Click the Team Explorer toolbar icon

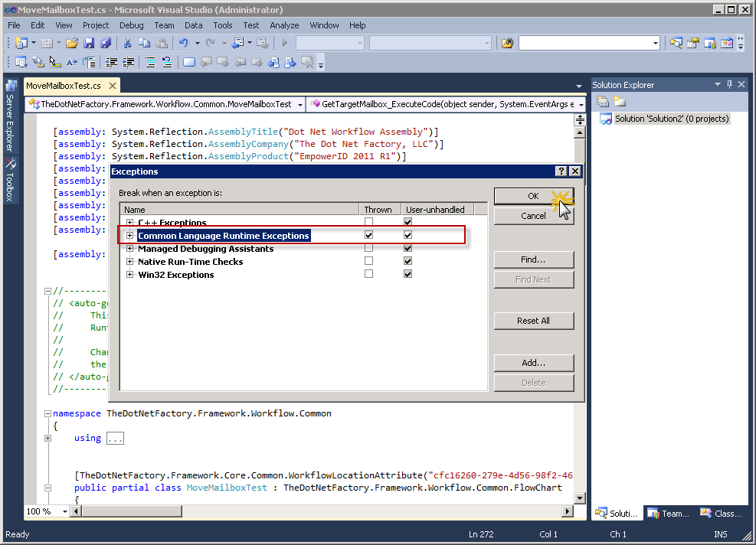(x=710, y=44)
